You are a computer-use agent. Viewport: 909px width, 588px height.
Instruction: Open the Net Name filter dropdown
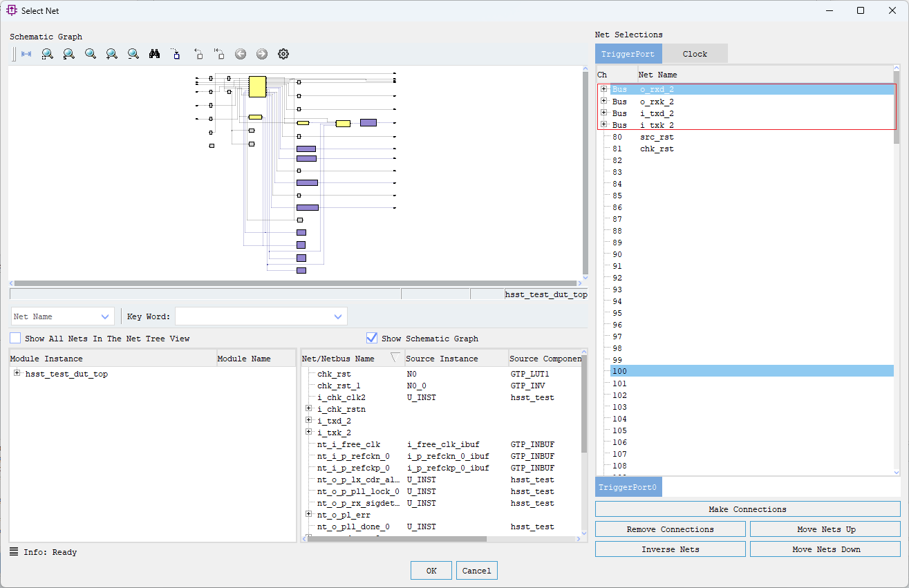click(x=106, y=316)
